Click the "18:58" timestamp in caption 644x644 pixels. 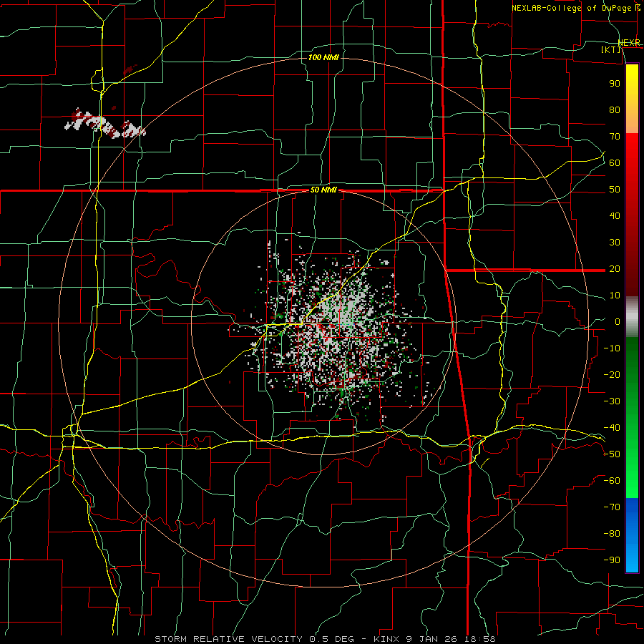point(480,639)
